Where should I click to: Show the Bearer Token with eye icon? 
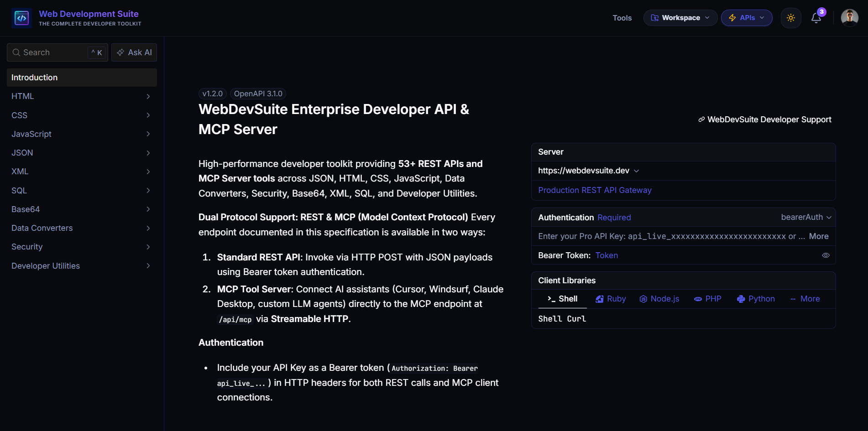pos(826,255)
